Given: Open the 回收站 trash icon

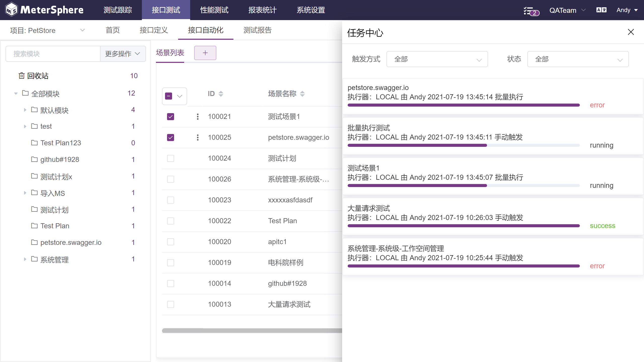Looking at the screenshot, I should tap(22, 75).
